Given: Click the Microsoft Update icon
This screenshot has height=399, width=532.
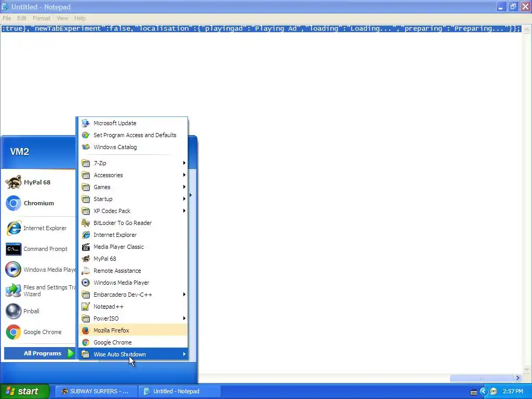Looking at the screenshot, I should pos(86,123).
